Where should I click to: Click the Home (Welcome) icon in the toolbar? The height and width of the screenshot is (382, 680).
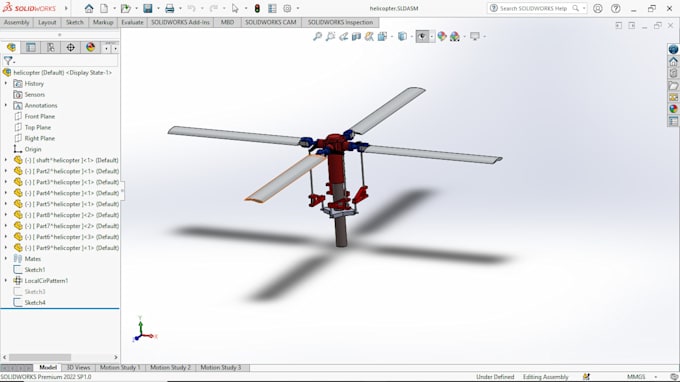tap(89, 8)
